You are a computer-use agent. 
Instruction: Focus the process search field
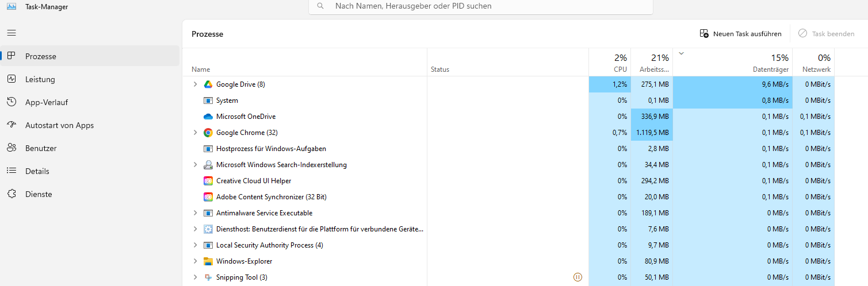pos(481,6)
